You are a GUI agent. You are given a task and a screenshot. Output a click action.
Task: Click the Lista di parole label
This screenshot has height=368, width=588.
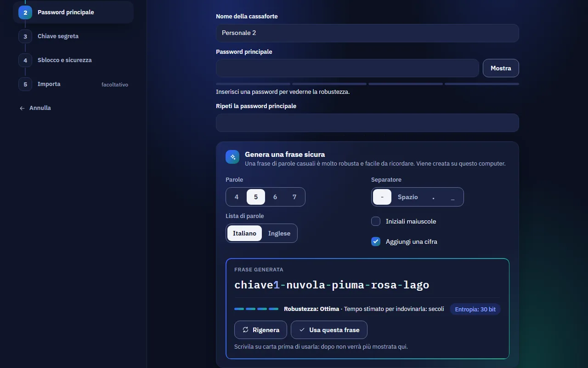coord(245,216)
